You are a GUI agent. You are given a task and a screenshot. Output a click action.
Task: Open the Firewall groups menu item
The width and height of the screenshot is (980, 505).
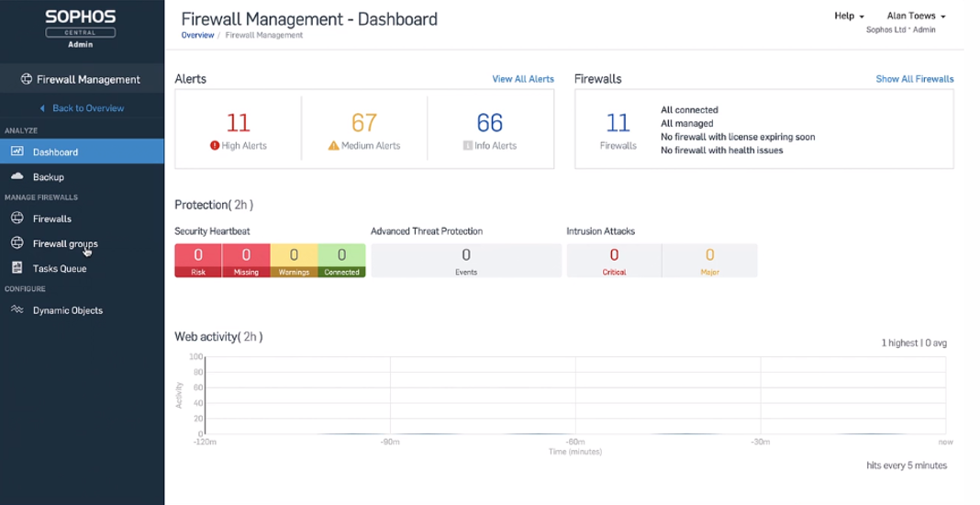click(82, 243)
